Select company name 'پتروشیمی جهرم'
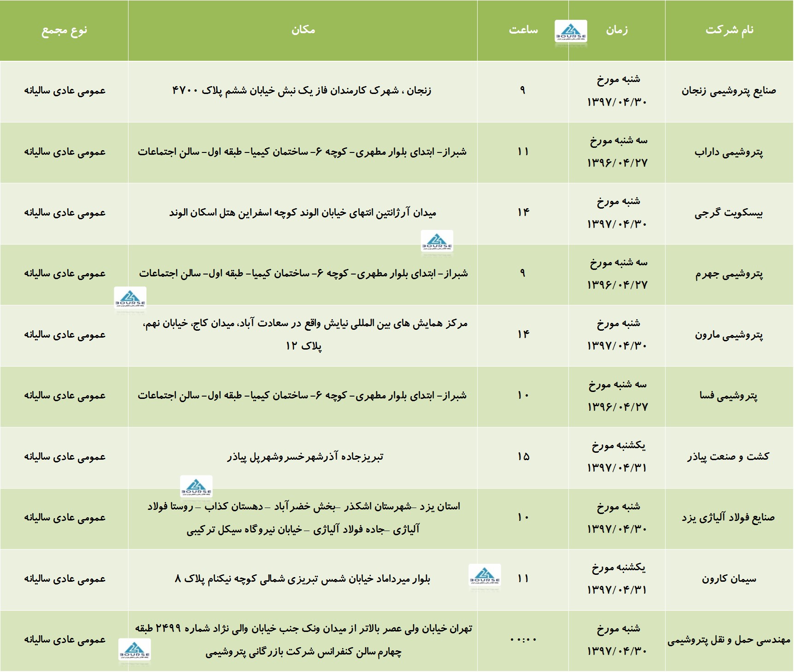This screenshot has width=794, height=672. coord(729,274)
